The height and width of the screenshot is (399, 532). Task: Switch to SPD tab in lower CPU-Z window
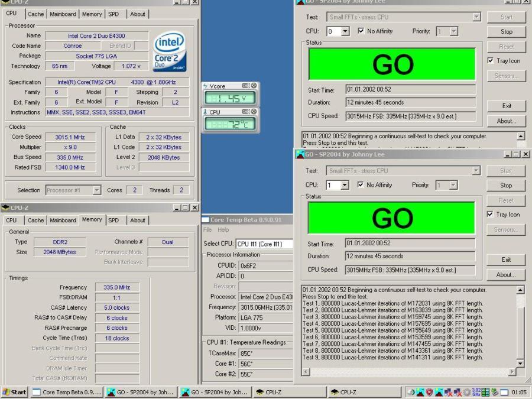point(113,220)
